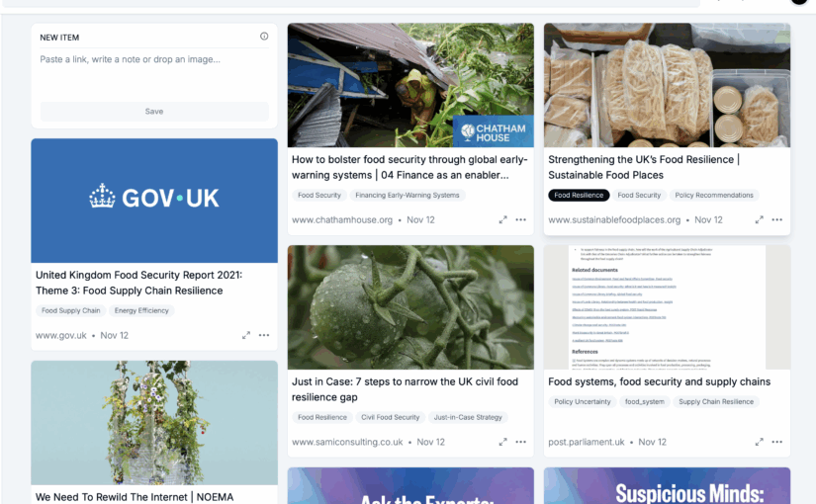Expand the GOV.UK Food Security Report card

(x=246, y=335)
